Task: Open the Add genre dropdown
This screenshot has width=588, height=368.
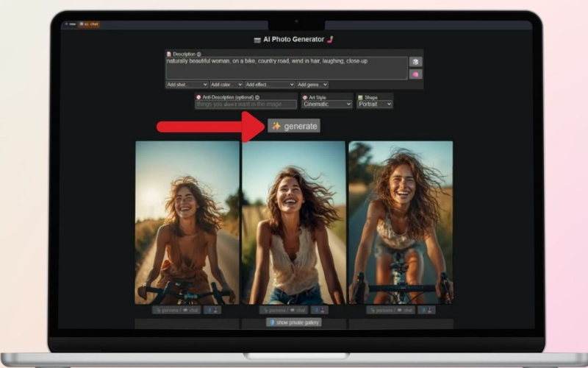Action: pos(312,85)
